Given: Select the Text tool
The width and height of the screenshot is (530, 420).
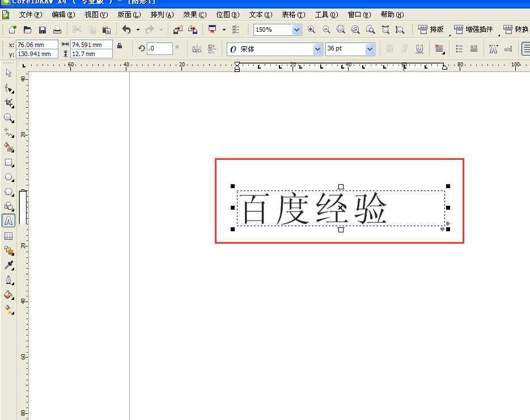Looking at the screenshot, I should [8, 221].
